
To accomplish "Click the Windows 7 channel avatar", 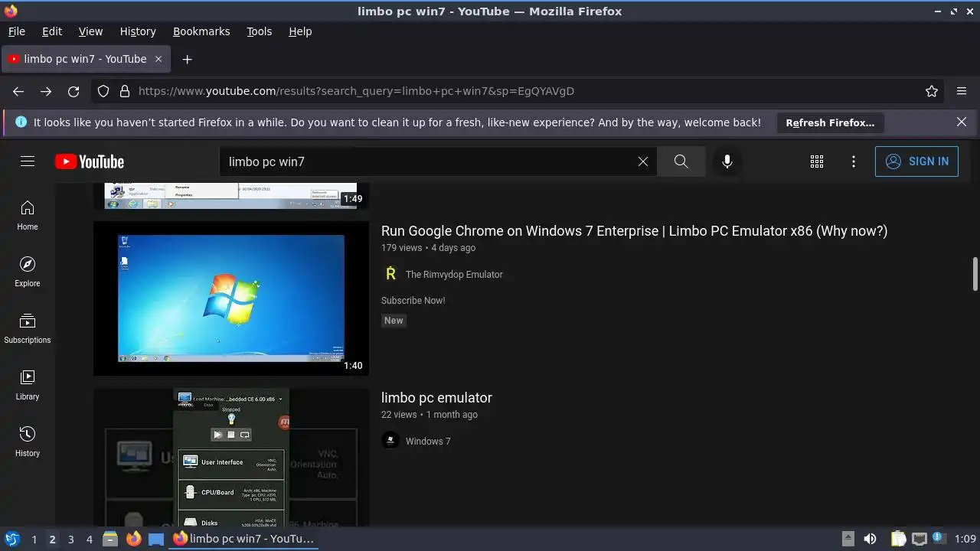I will [x=390, y=441].
